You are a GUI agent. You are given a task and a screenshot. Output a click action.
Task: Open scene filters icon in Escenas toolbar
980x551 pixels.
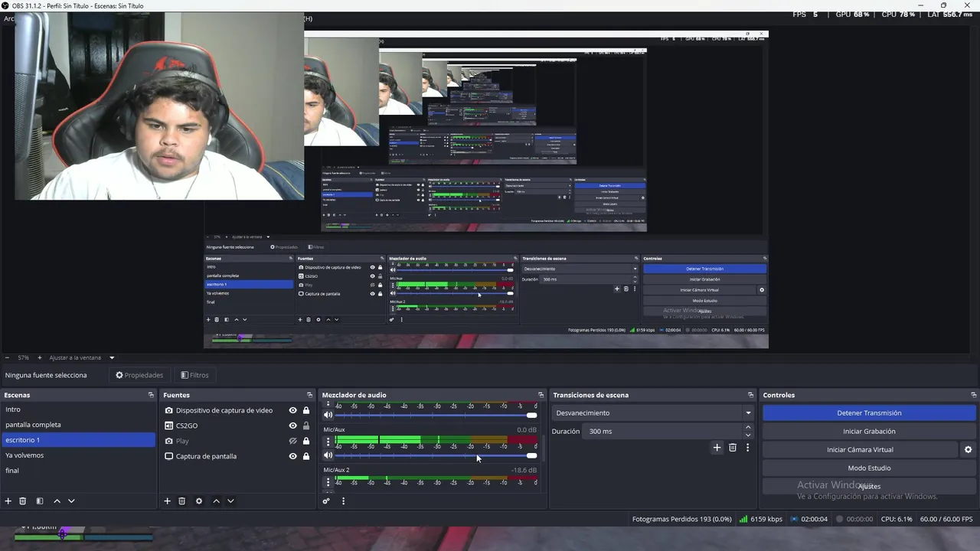40,501
